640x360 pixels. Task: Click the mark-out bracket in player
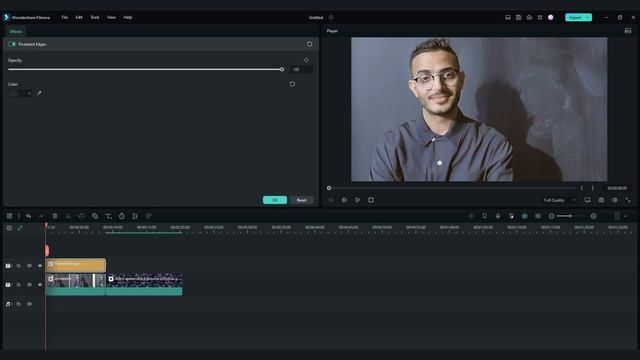coord(593,188)
